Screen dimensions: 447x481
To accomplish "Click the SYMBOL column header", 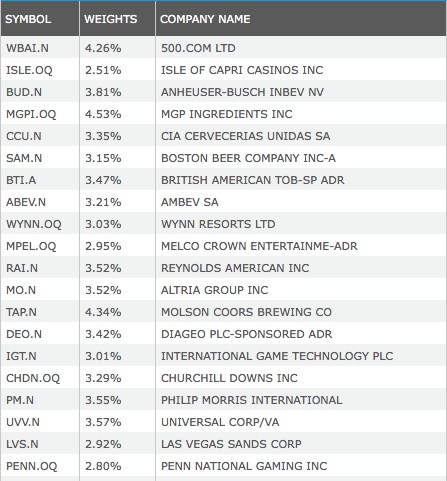I will [28, 19].
